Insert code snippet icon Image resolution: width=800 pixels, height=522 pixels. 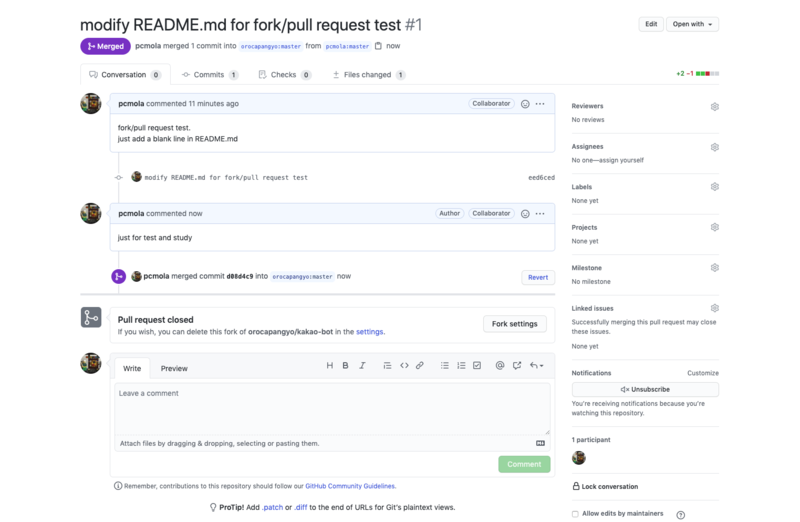(404, 365)
